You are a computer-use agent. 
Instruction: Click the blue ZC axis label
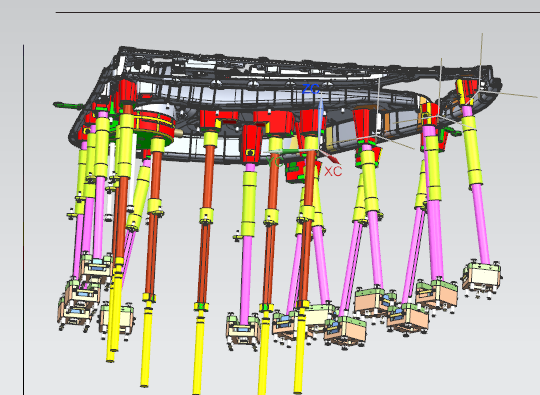point(311,89)
